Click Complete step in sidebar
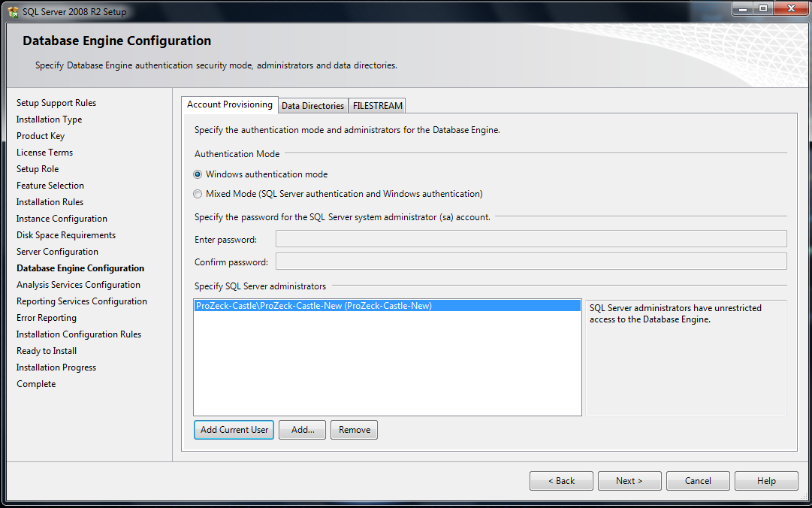 pyautogui.click(x=36, y=384)
